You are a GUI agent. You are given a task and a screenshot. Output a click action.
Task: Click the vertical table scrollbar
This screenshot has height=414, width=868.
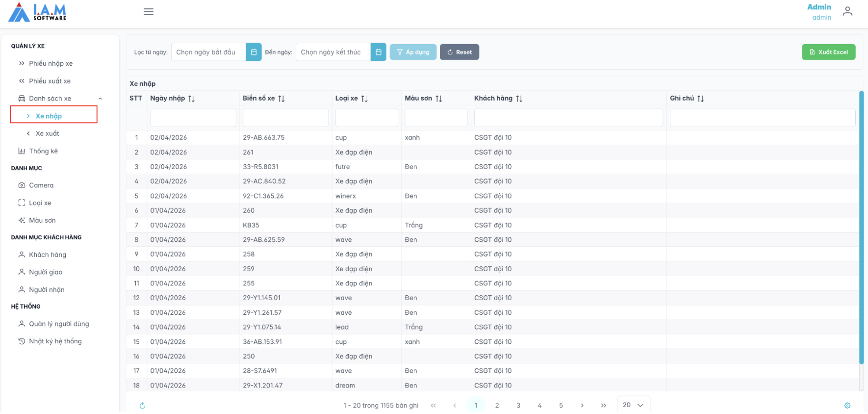(x=861, y=226)
